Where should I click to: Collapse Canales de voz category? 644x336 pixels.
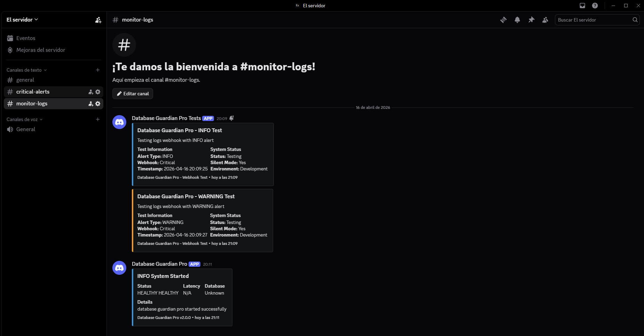(x=24, y=119)
